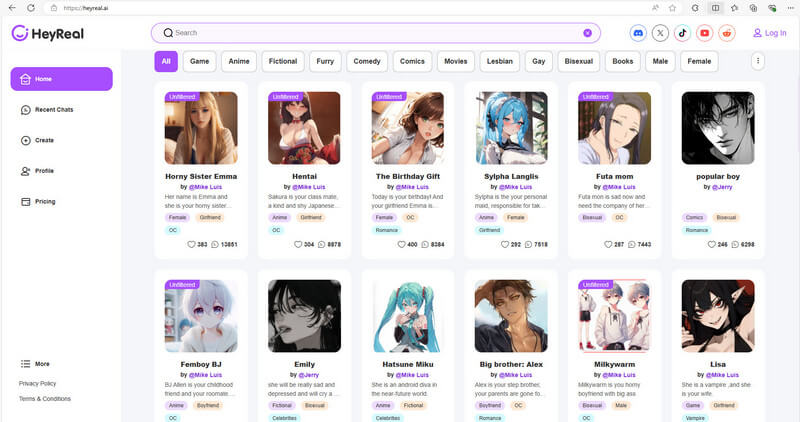Click the Sylpha Langlis card title
Viewport: 800px width, 422px height.
511,176
